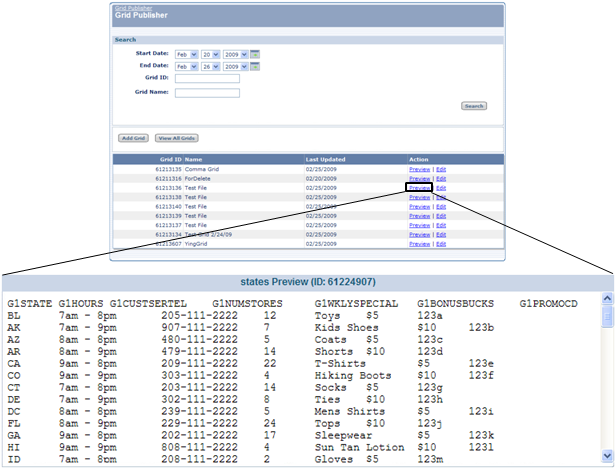The width and height of the screenshot is (616, 469).
Task: Open the End Date month dropdown
Action: (186, 65)
